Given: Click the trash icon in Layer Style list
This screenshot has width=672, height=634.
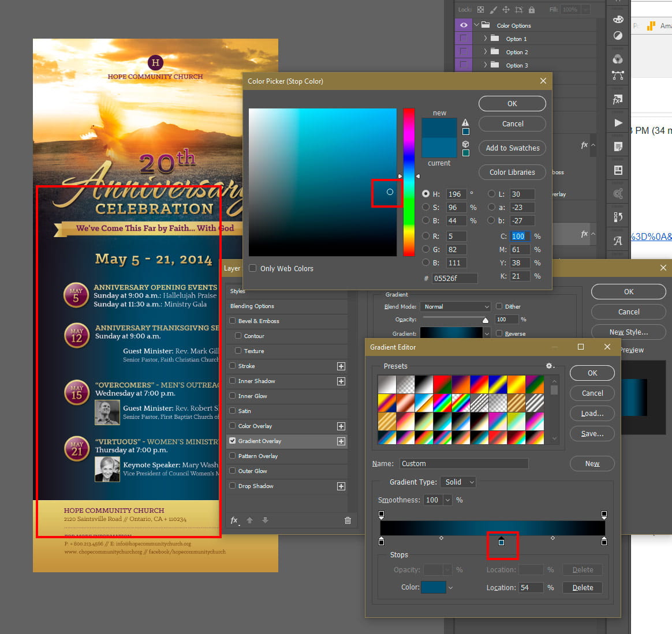Looking at the screenshot, I should (x=348, y=520).
